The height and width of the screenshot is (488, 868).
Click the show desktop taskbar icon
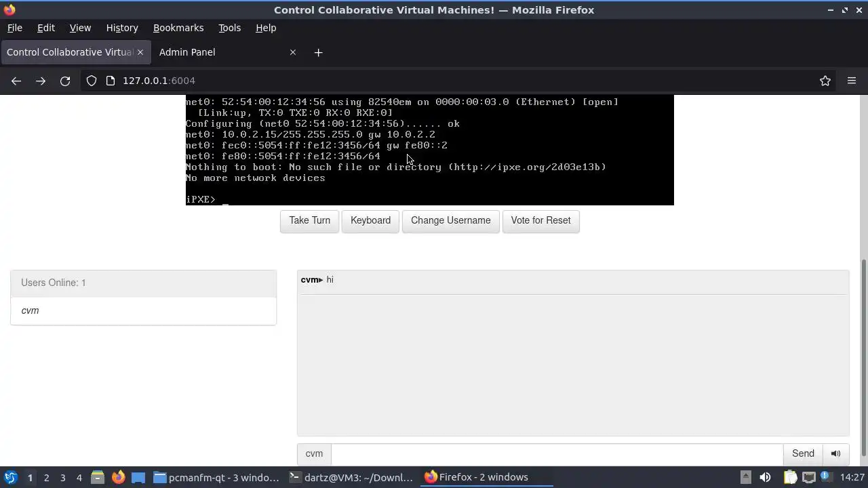pos(138,477)
